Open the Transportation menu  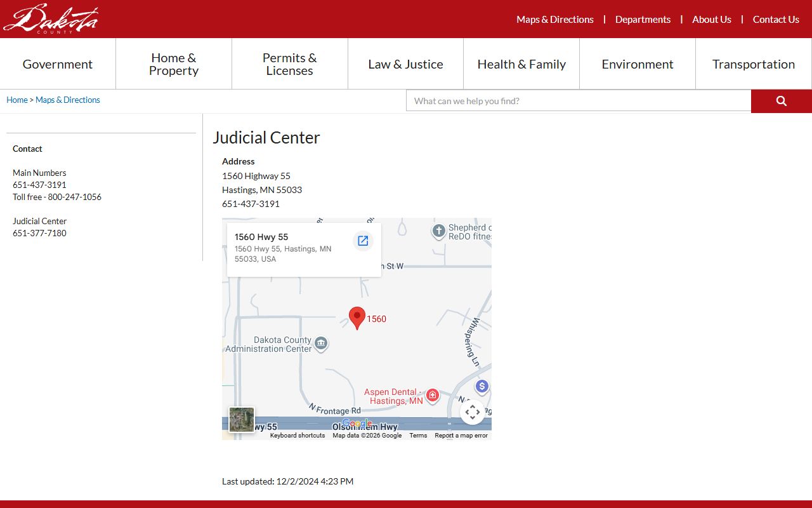point(754,64)
